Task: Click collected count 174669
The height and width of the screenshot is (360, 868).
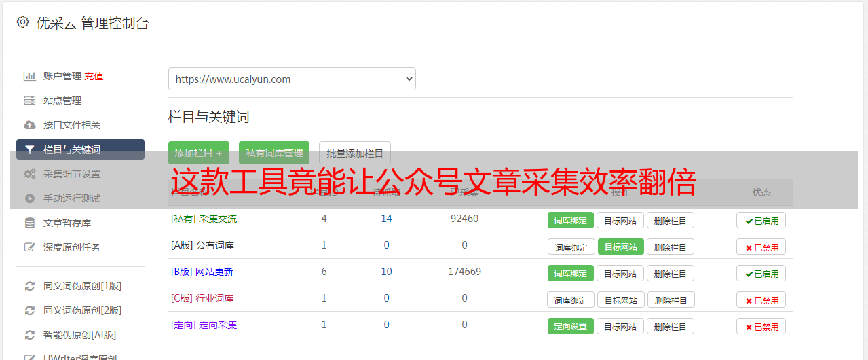Action: pyautogui.click(x=464, y=272)
